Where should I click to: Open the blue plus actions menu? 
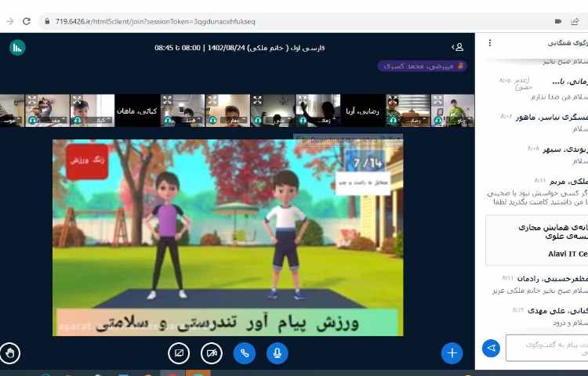pos(452,353)
